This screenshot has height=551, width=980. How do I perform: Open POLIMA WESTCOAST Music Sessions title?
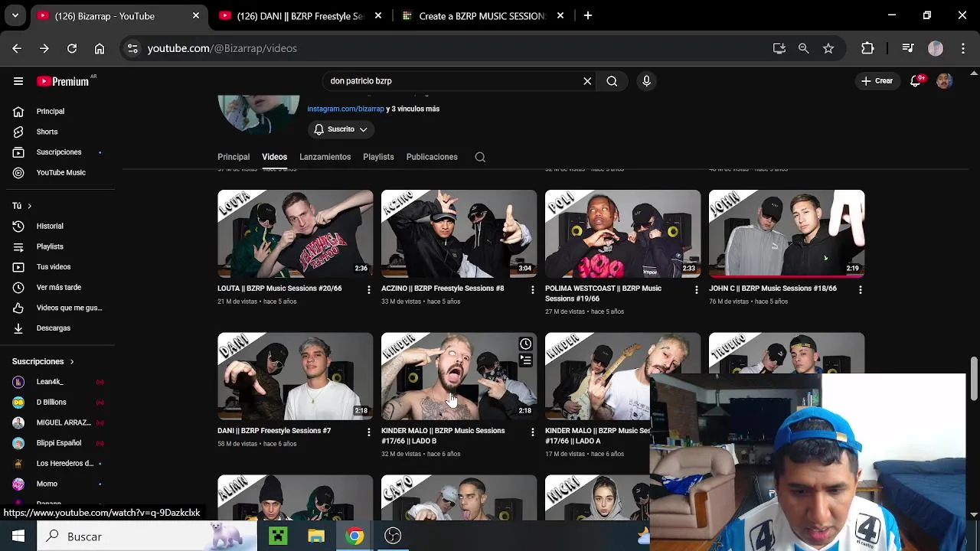[603, 293]
